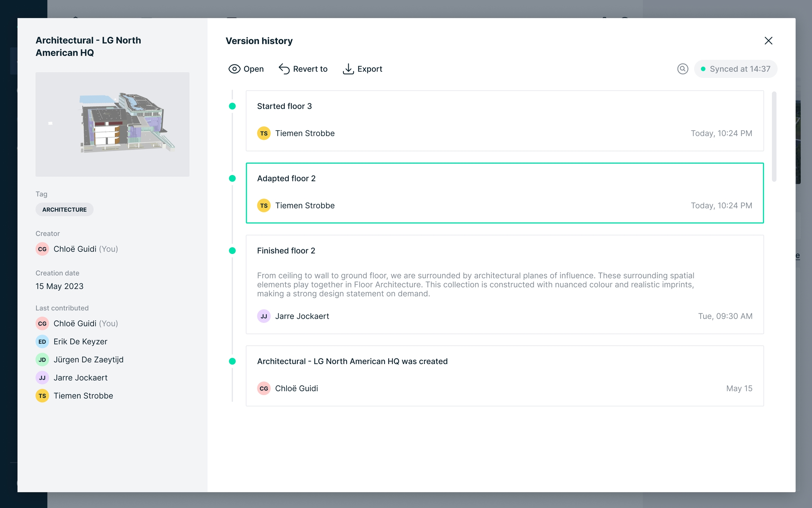The image size is (812, 508).
Task: Click the Synced at 14:37 status pill
Action: 736,69
